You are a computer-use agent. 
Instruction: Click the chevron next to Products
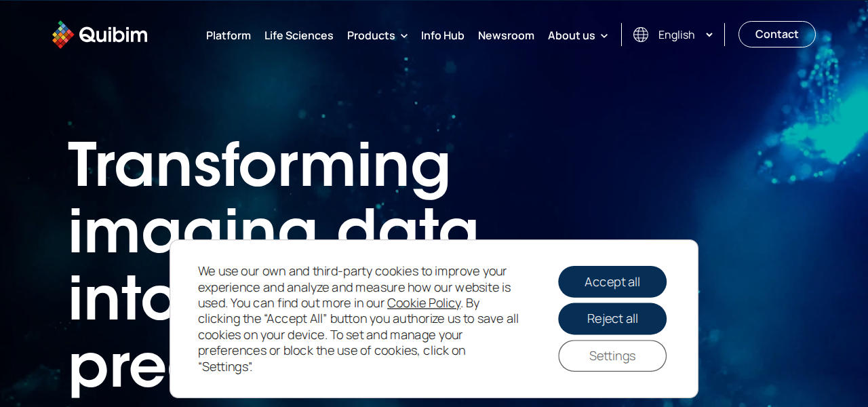coord(405,36)
